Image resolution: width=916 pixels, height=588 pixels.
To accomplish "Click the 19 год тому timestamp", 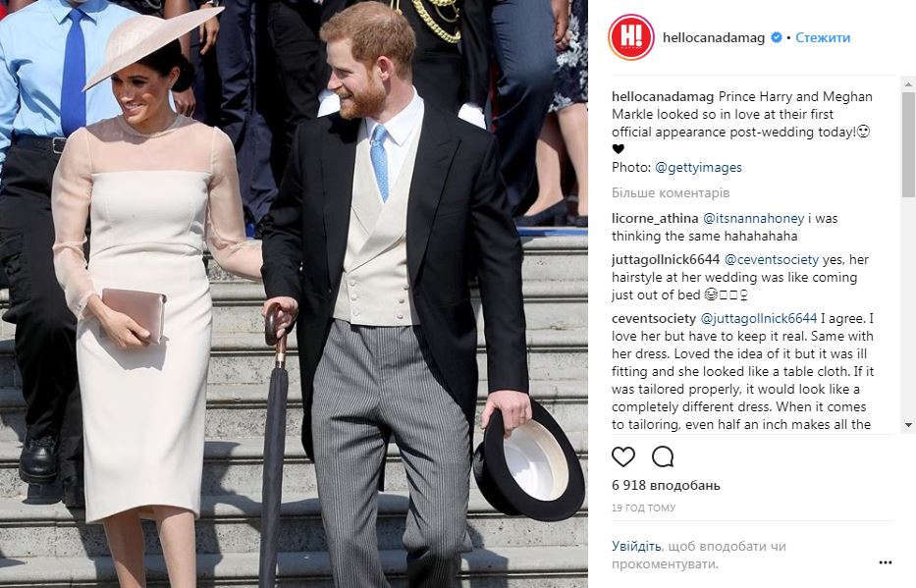I will pos(643,508).
